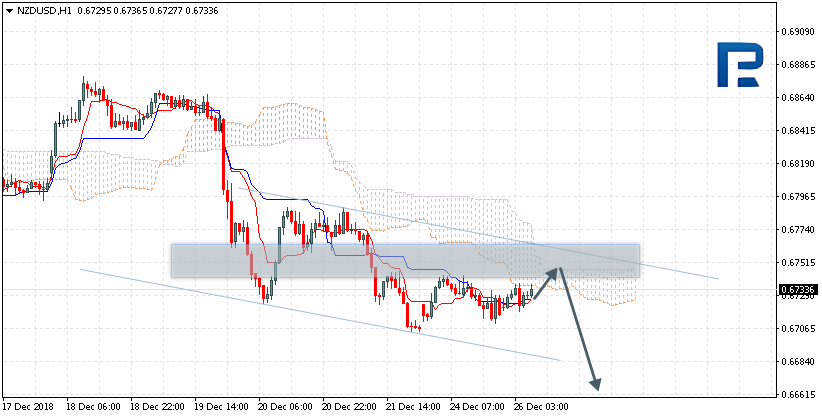Image resolution: width=822 pixels, height=418 pixels.
Task: Select the 0.66615 price axis label
Action: [797, 395]
